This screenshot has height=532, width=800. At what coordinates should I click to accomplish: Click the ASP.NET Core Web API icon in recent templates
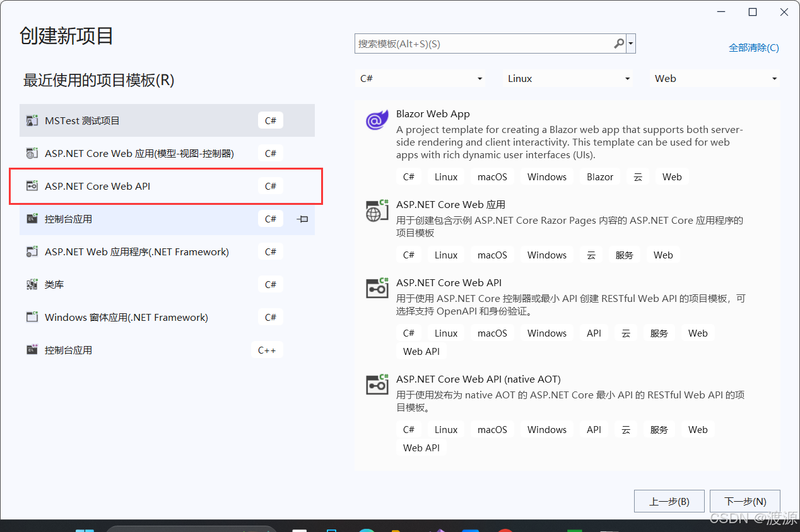[x=32, y=186]
